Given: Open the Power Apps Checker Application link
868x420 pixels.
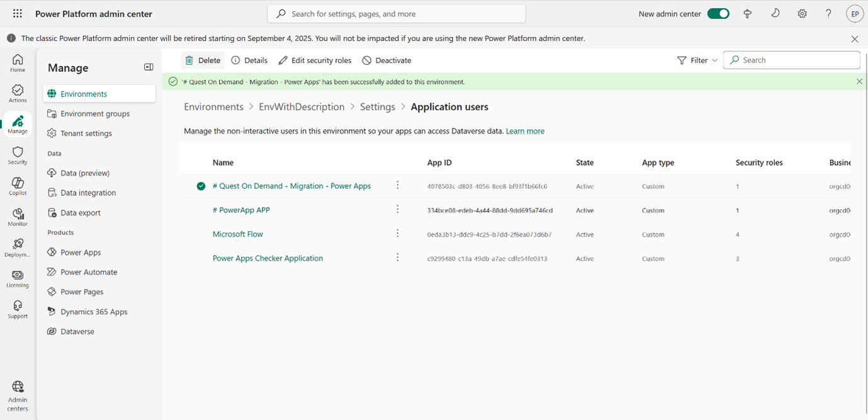Looking at the screenshot, I should [268, 258].
